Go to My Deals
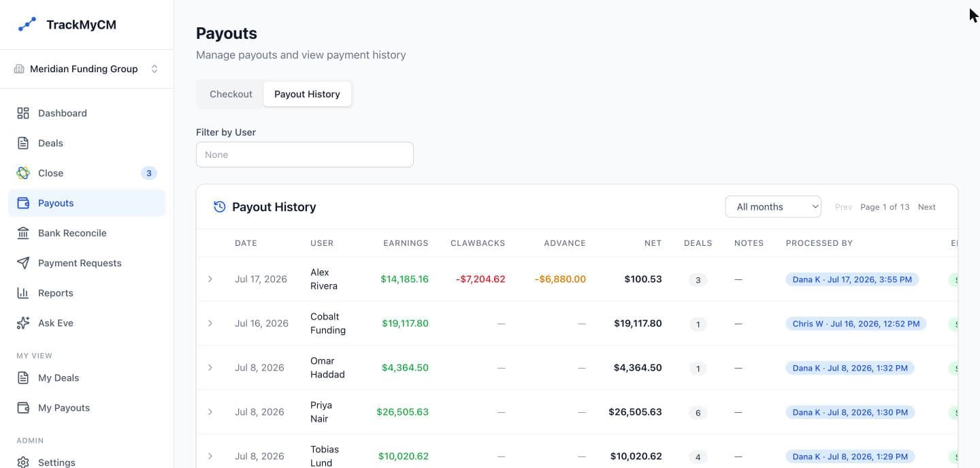 coord(86,377)
